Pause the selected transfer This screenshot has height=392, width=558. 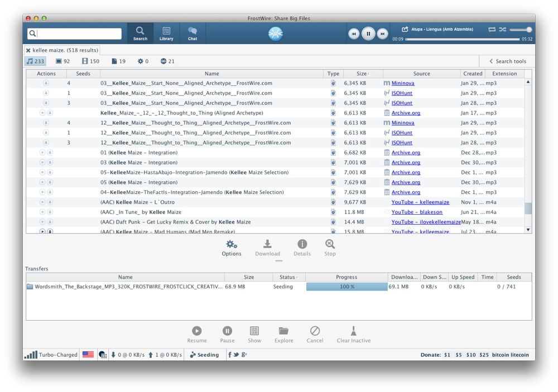pyautogui.click(x=227, y=335)
